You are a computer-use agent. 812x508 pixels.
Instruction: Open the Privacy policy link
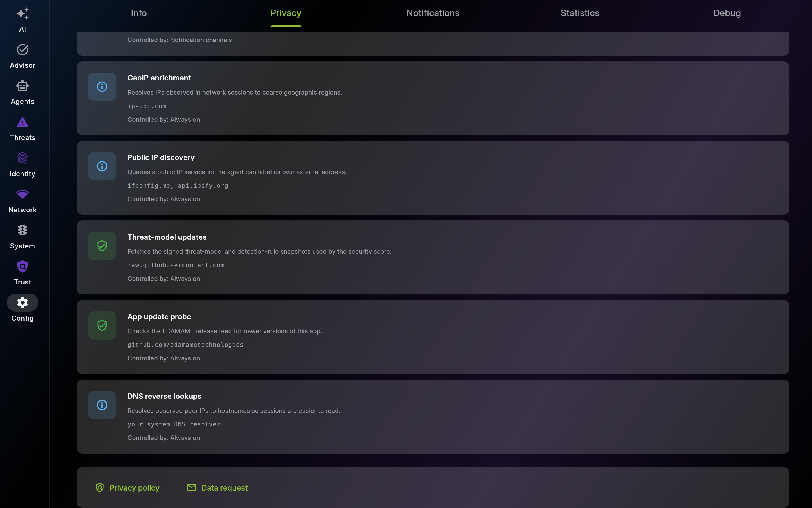[x=134, y=488]
